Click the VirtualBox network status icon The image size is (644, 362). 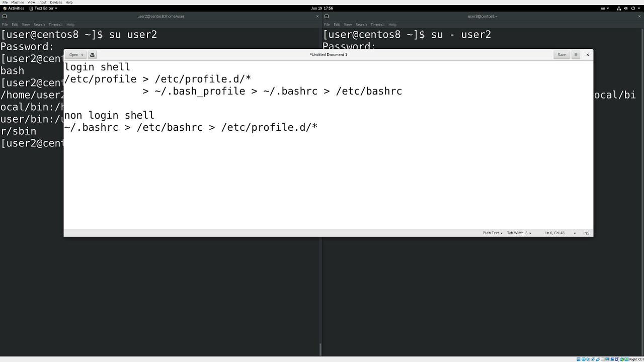pos(593,359)
